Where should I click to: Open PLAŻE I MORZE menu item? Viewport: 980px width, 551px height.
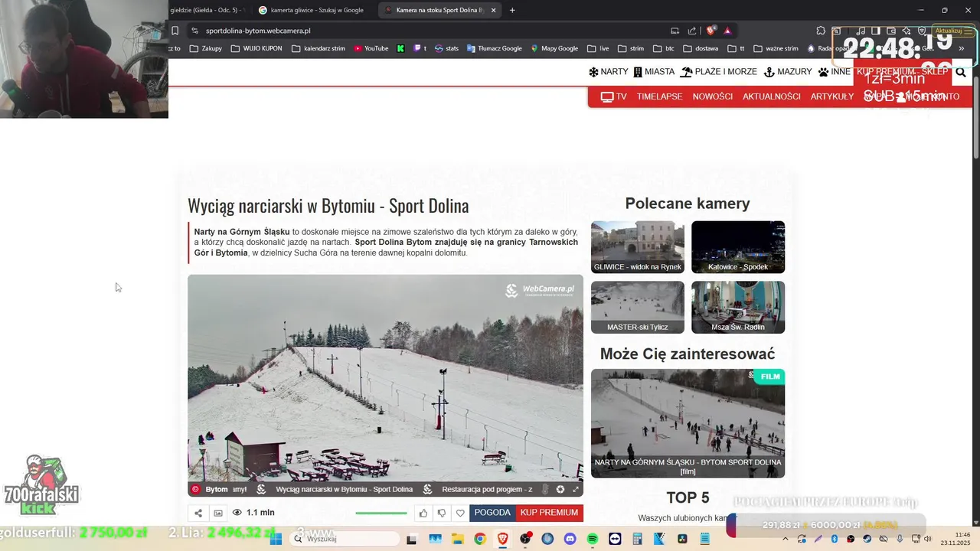[x=719, y=72]
